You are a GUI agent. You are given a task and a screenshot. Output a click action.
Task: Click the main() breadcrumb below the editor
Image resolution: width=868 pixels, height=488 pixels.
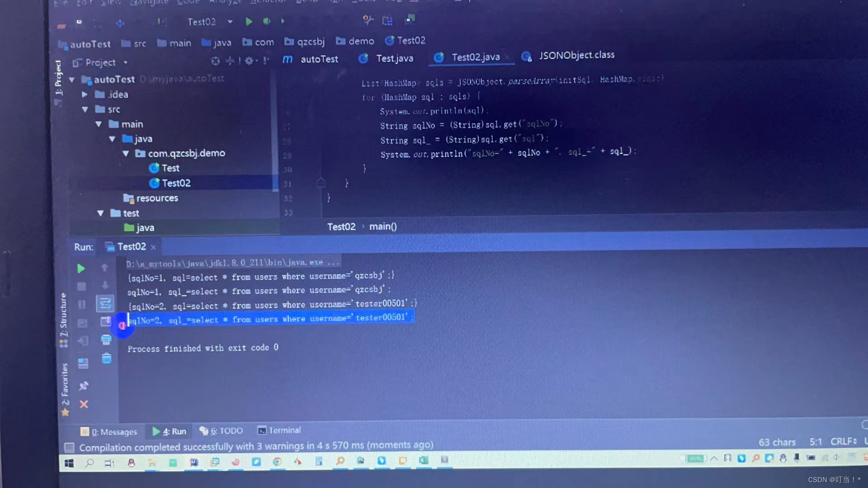pos(383,226)
